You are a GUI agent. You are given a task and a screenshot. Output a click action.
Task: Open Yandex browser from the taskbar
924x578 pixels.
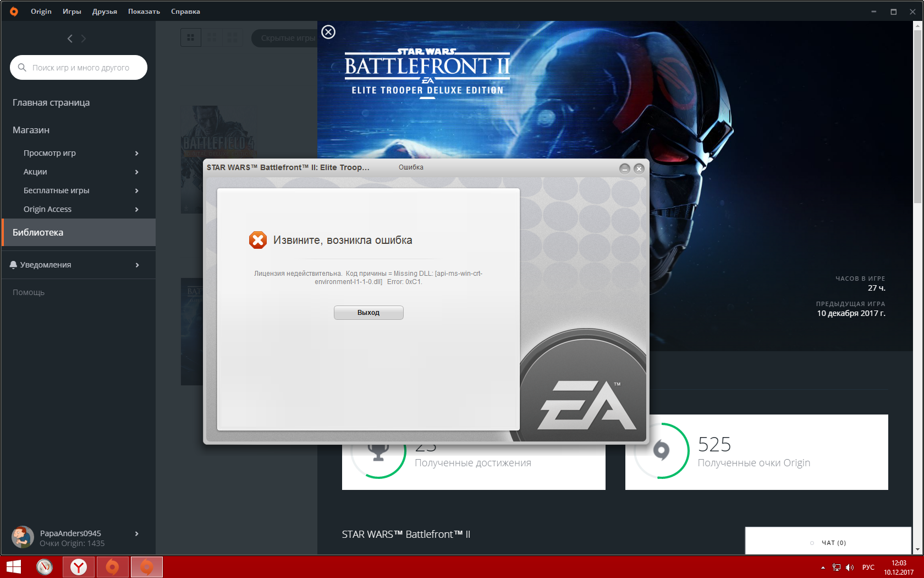pyautogui.click(x=79, y=567)
